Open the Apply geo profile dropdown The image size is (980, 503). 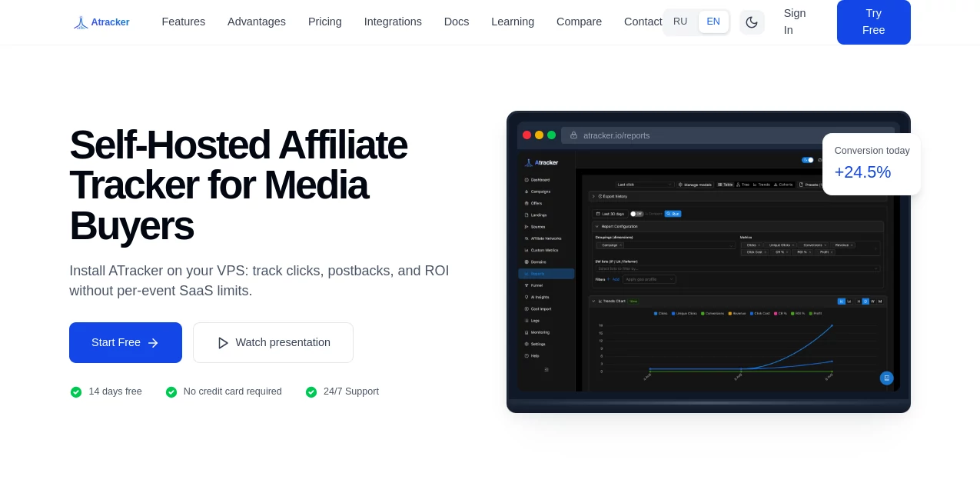point(649,279)
